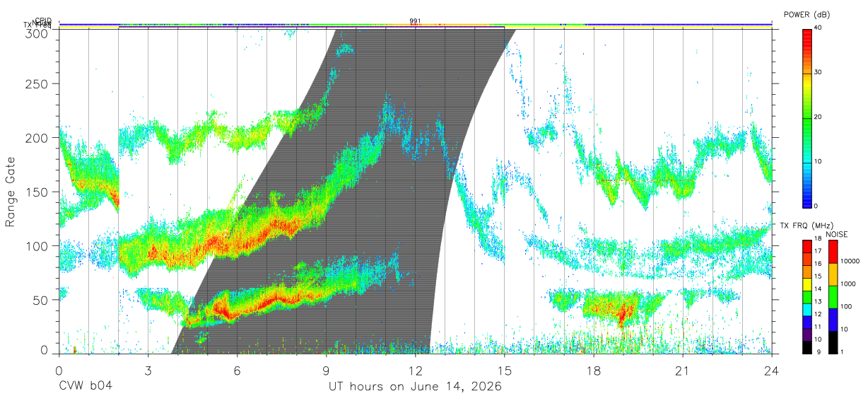Click the 12 UT hour axis tick
Viewport: 868px width, 401px height.
point(416,370)
